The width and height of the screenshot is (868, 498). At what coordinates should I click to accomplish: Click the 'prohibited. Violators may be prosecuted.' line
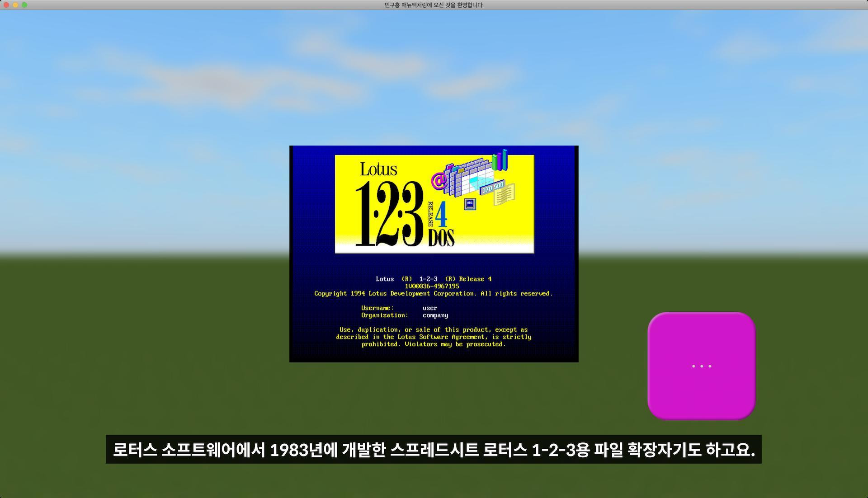[x=434, y=344]
